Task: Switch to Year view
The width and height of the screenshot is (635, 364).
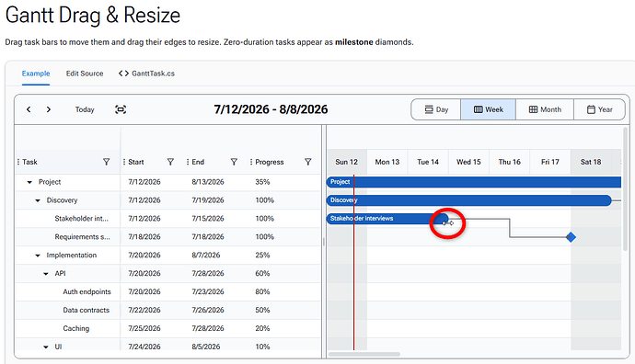Action: [599, 109]
